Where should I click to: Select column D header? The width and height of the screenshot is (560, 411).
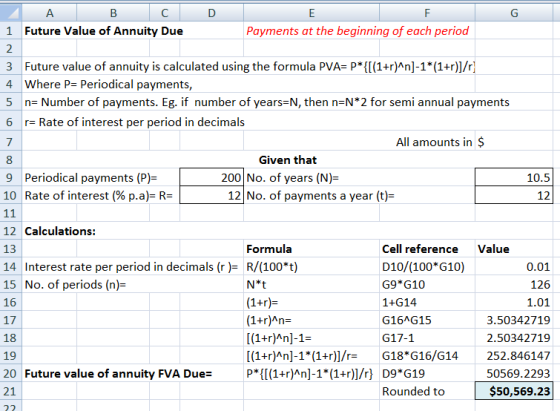(212, 13)
